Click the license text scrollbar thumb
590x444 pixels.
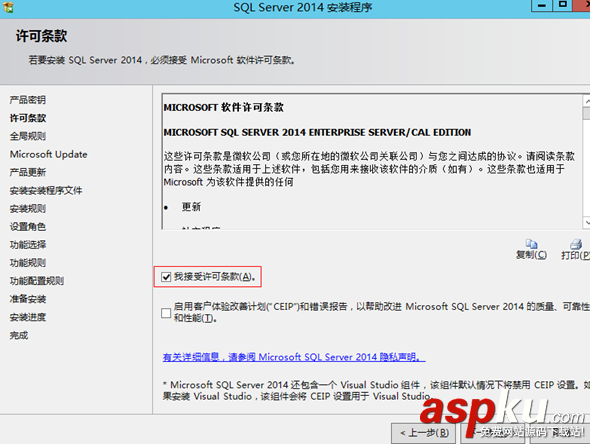(x=586, y=113)
